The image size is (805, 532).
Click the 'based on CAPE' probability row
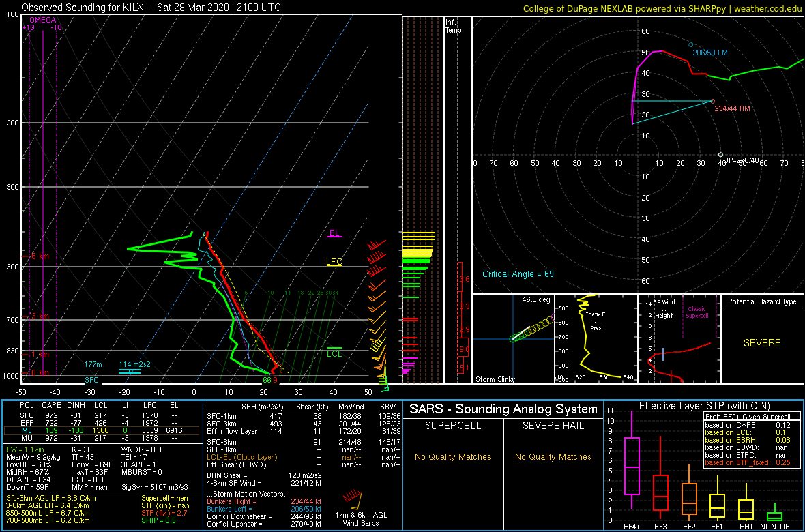pyautogui.click(x=747, y=425)
